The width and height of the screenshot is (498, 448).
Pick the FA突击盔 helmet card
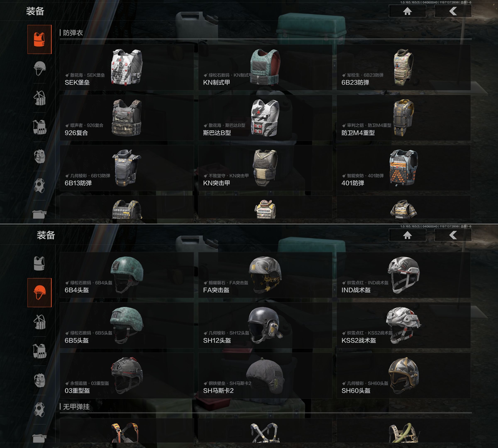pyautogui.click(x=265, y=275)
